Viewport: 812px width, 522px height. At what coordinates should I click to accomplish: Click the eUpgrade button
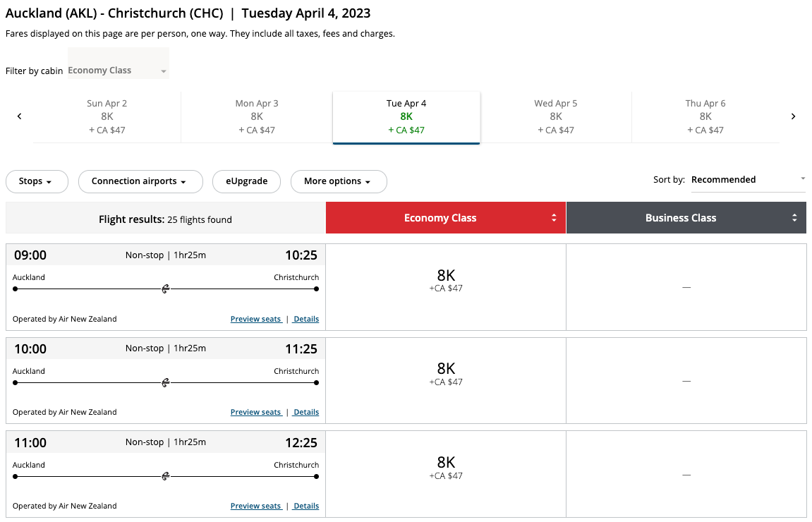(x=246, y=181)
